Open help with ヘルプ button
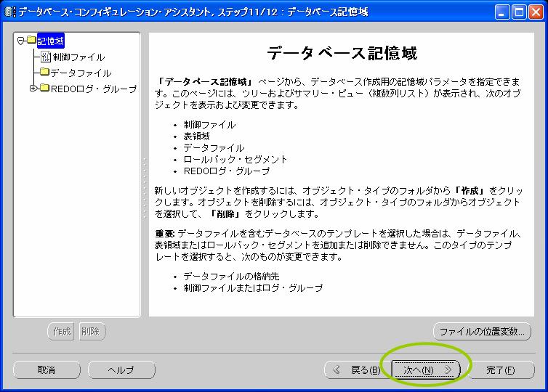 click(x=121, y=369)
